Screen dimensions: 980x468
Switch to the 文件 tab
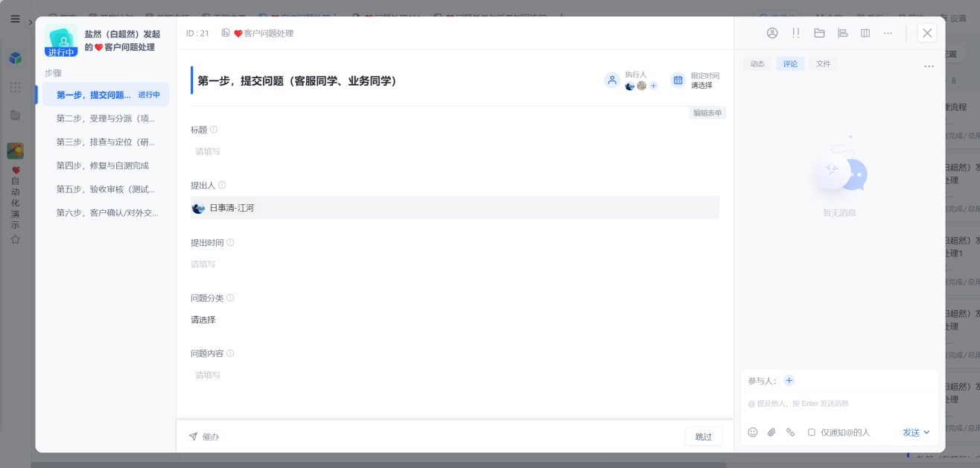[x=823, y=64]
